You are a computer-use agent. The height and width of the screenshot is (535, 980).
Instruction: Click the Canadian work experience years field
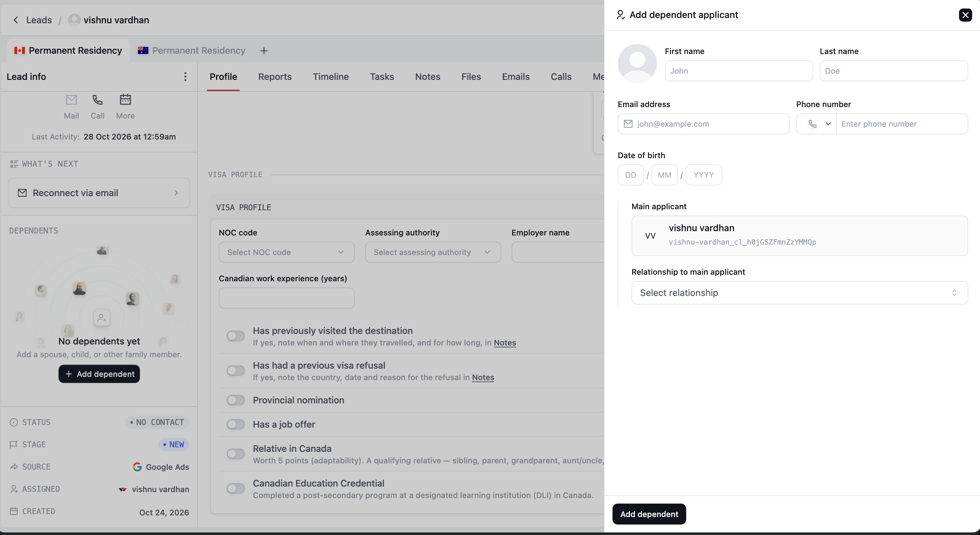[x=287, y=298]
